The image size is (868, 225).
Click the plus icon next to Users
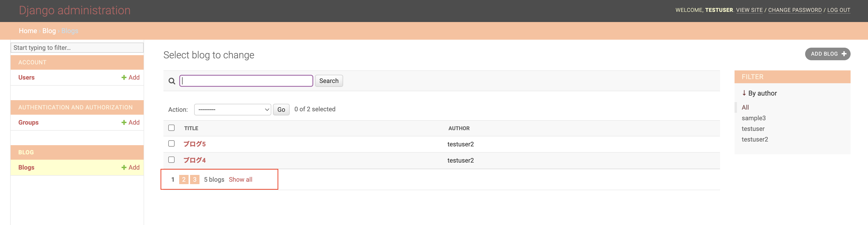124,78
